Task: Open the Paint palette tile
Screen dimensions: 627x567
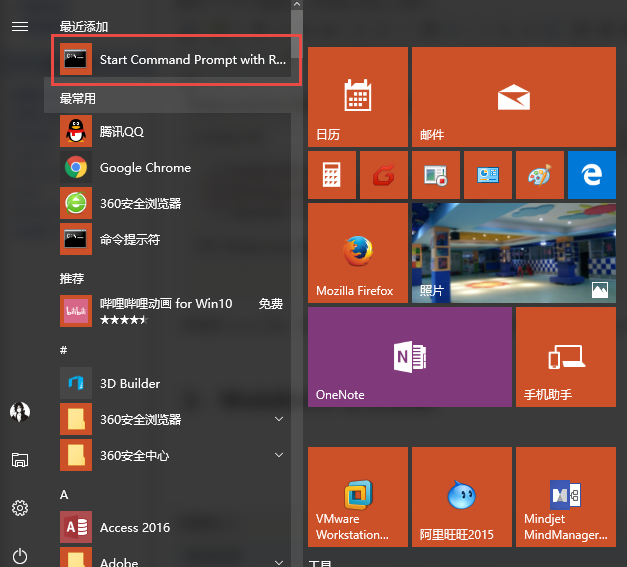Action: click(540, 175)
